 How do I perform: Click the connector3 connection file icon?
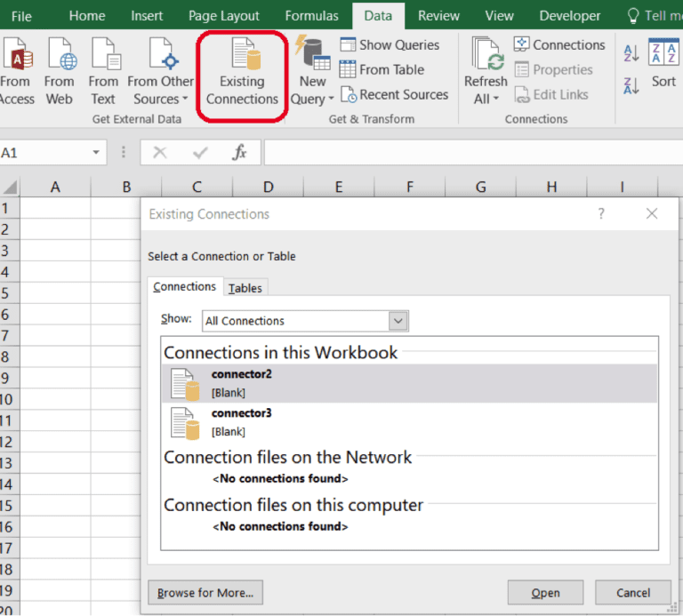click(x=185, y=423)
